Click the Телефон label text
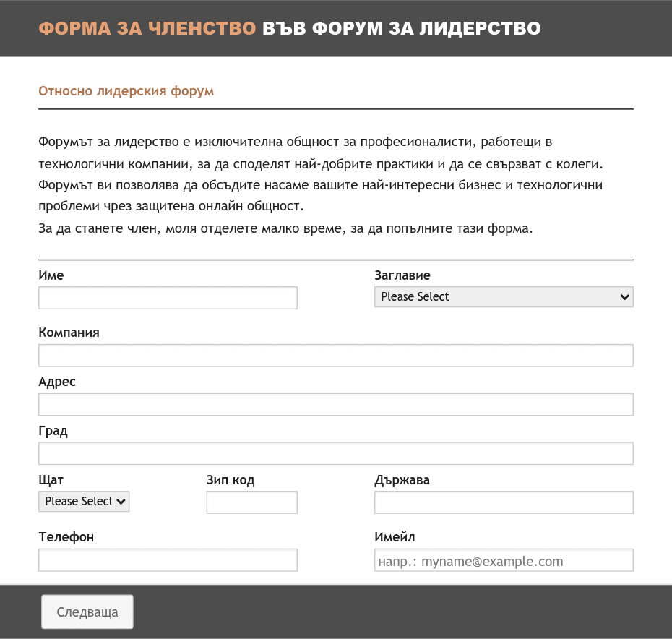This screenshot has height=639, width=672. tap(66, 537)
